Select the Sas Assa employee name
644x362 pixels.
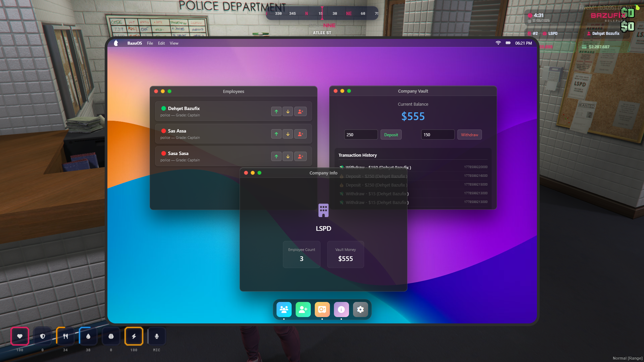(177, 131)
